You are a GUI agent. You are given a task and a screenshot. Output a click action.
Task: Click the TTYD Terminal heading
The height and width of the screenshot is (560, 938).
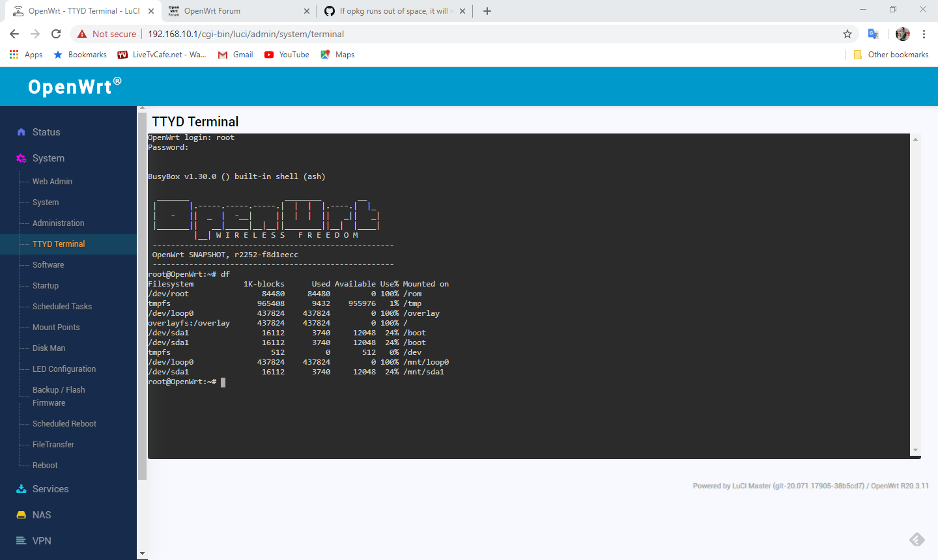click(x=195, y=122)
